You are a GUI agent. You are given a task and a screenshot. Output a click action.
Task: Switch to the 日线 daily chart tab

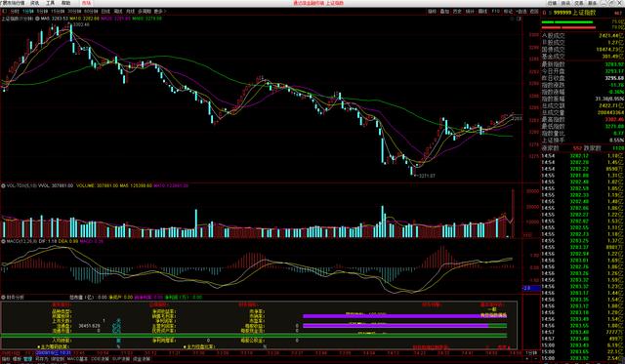(105, 12)
